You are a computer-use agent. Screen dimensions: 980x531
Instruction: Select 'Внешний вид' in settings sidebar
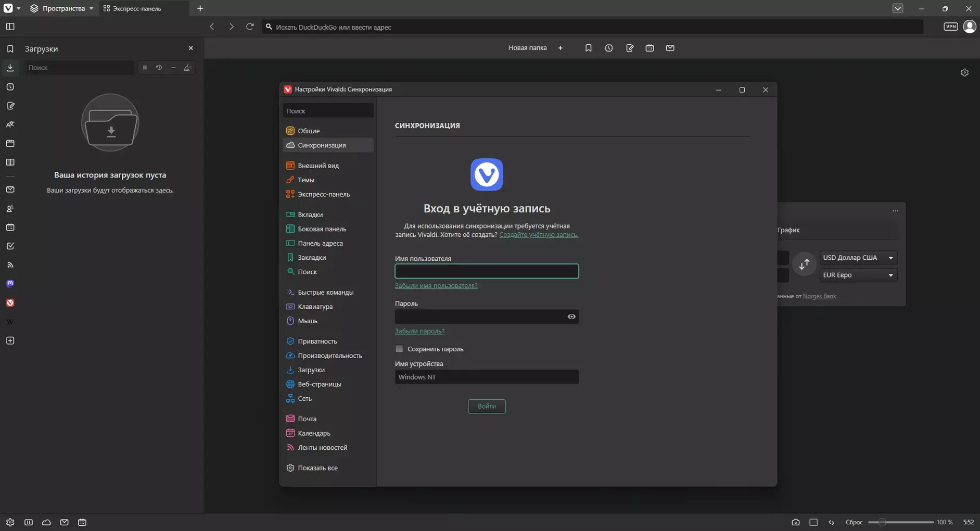tap(318, 166)
